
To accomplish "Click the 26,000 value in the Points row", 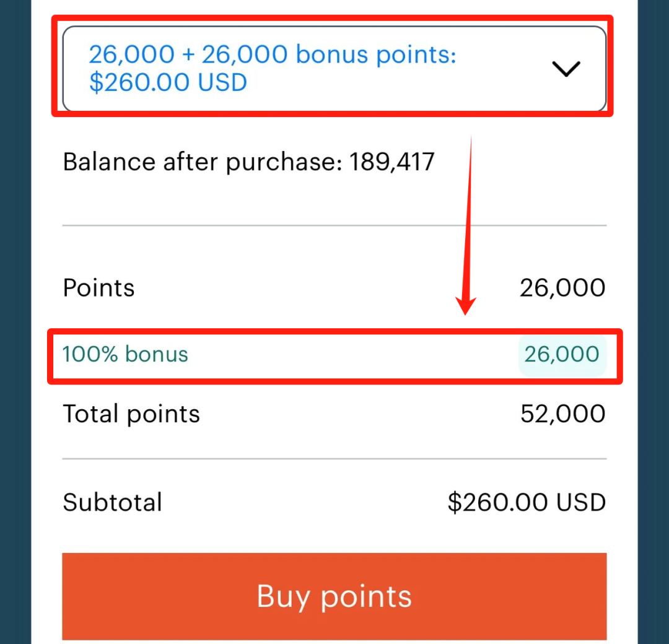I will pyautogui.click(x=562, y=288).
